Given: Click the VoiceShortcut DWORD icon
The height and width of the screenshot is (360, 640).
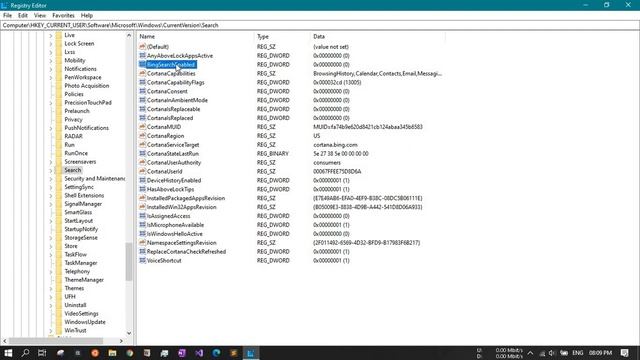Looking at the screenshot, I should 142,260.
